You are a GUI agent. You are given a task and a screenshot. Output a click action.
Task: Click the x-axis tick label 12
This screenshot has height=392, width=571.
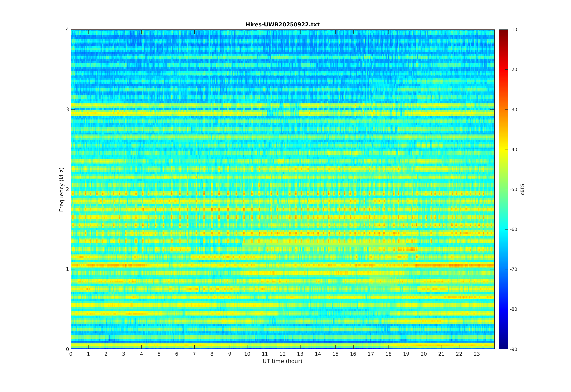tap(283, 354)
